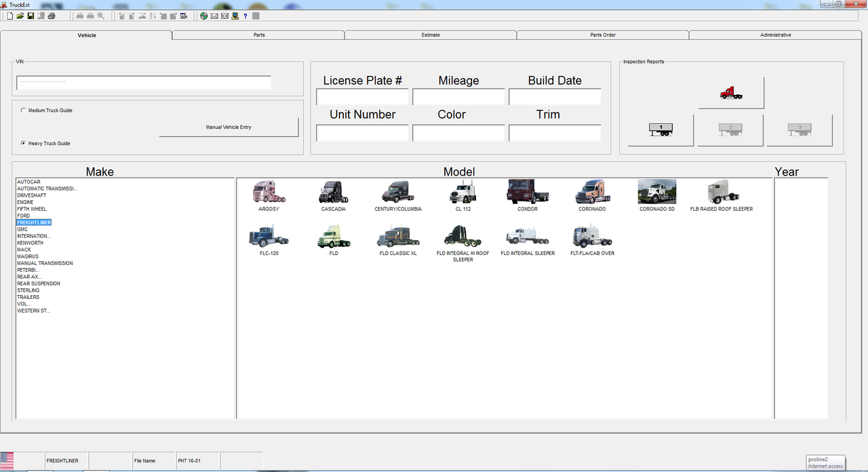Select the FLC-120 truck model
Screen dimensions: 868x472
point(269,241)
